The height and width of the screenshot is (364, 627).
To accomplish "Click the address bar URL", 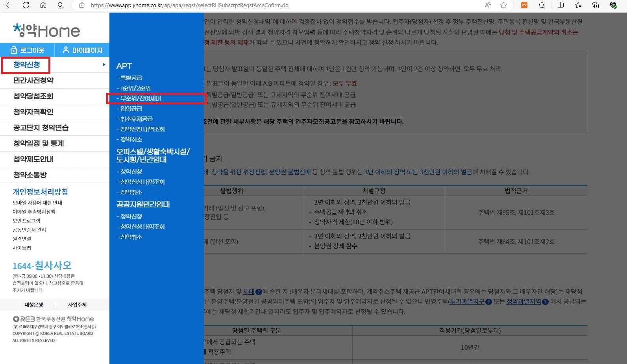I will (190, 5).
